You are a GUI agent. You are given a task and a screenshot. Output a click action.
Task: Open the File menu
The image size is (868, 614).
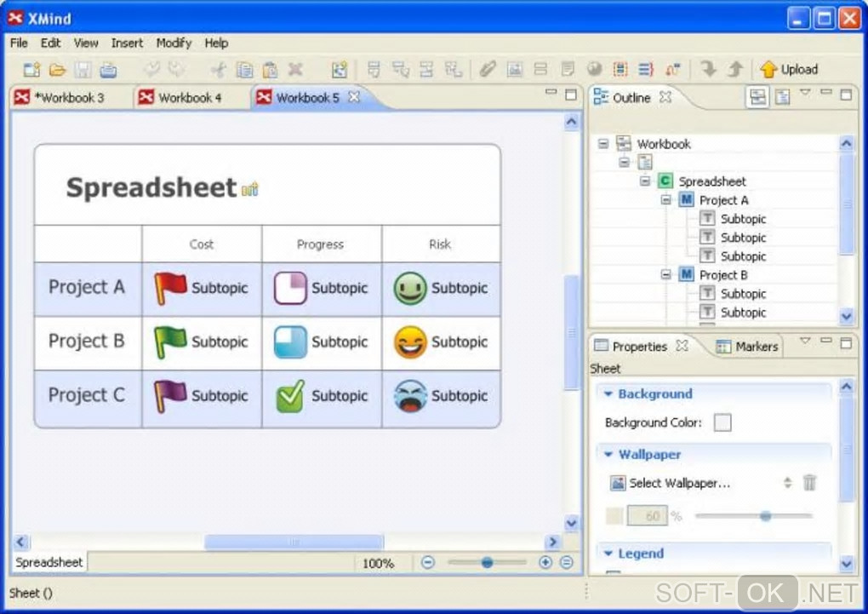19,43
